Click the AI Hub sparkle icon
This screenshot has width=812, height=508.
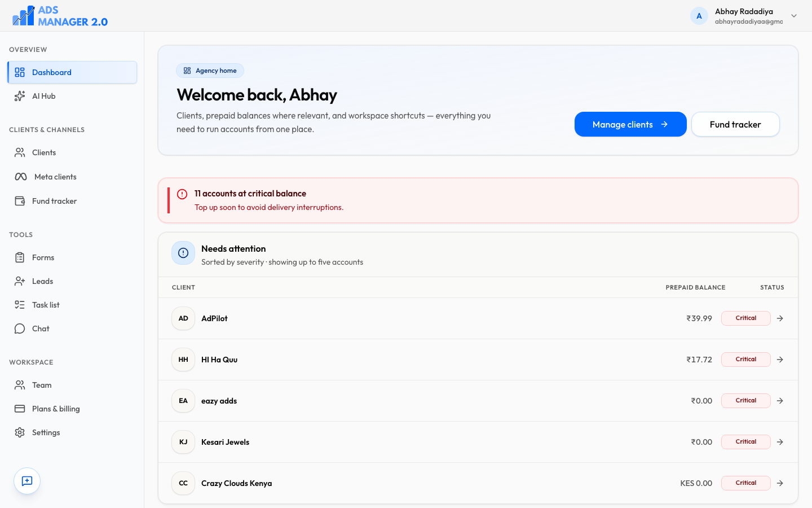(x=20, y=96)
